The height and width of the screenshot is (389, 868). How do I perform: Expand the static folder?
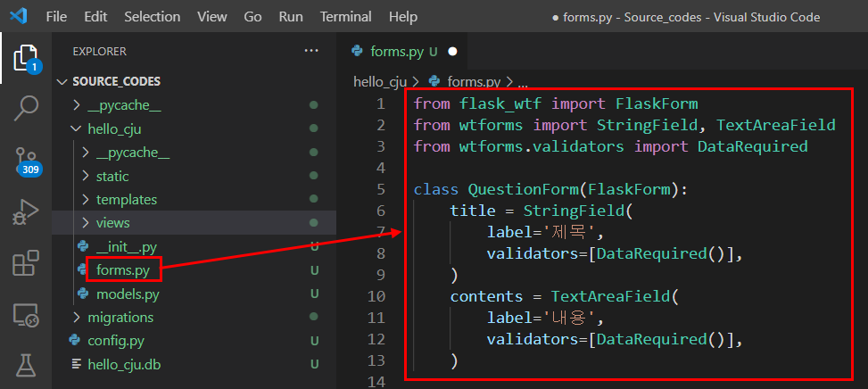coord(85,176)
